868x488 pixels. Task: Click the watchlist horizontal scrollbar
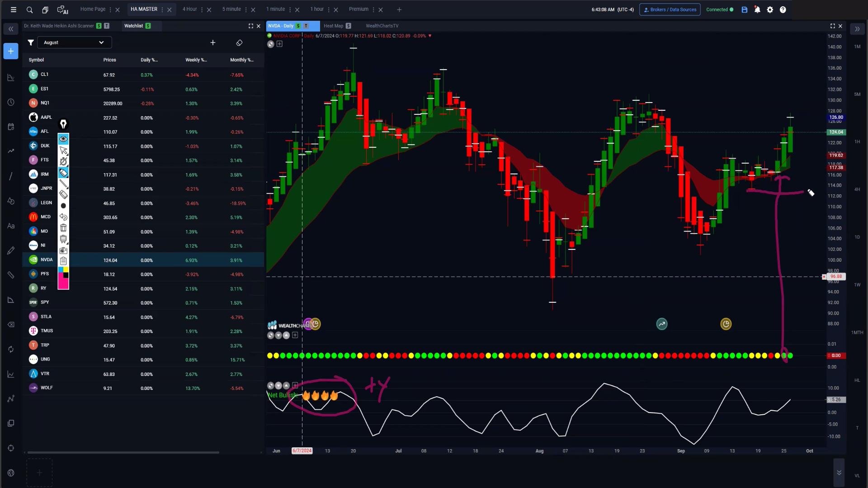123,452
